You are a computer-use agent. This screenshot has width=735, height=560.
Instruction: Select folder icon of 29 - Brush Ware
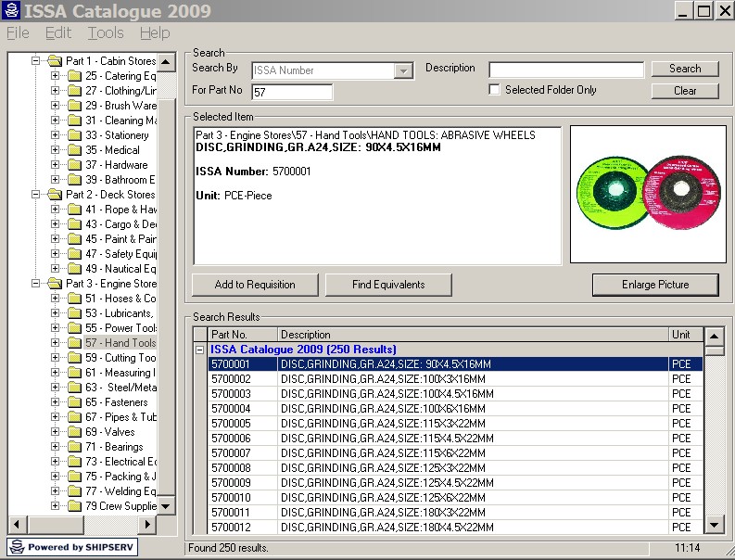pyautogui.click(x=74, y=106)
